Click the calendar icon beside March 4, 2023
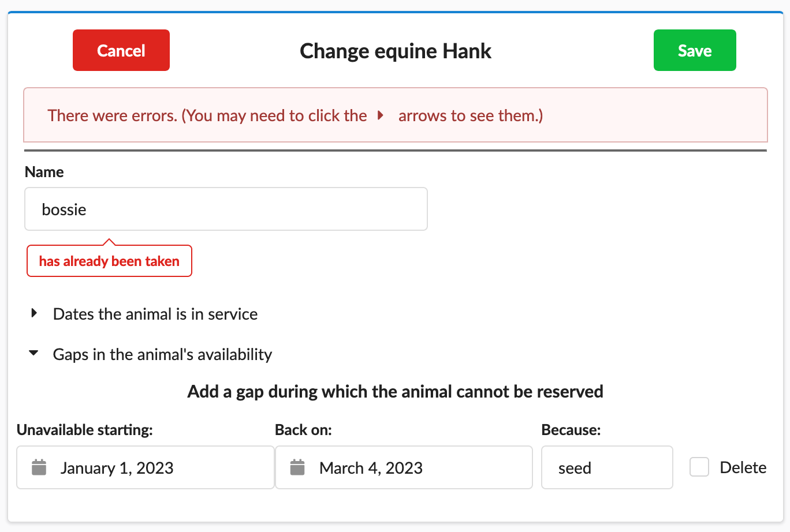790x532 pixels. [x=297, y=467]
